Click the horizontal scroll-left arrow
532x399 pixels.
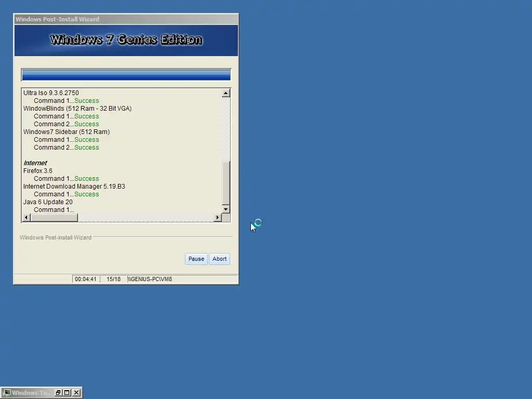(26, 218)
